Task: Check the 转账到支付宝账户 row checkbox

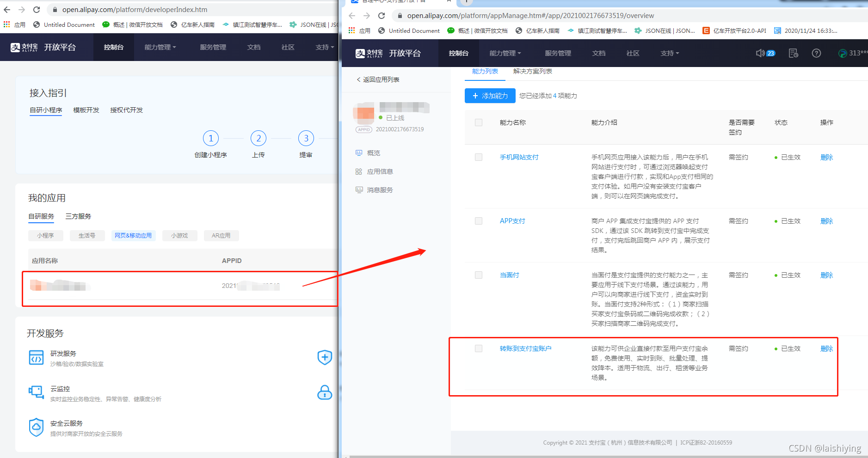Action: (479, 348)
